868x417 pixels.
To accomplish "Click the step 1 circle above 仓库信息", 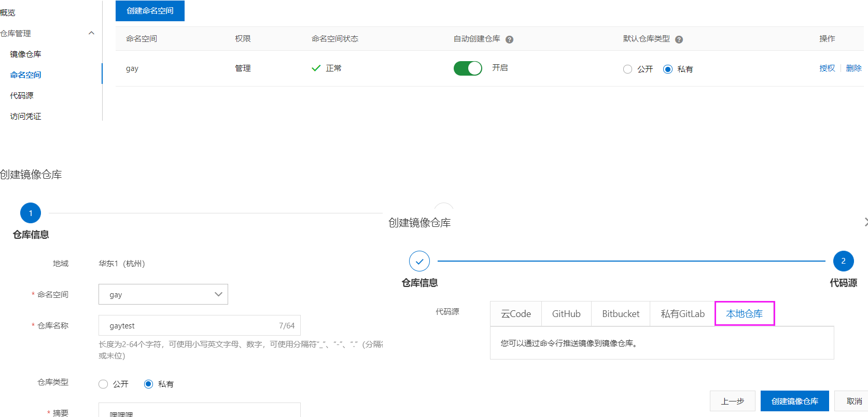I will click(x=31, y=213).
